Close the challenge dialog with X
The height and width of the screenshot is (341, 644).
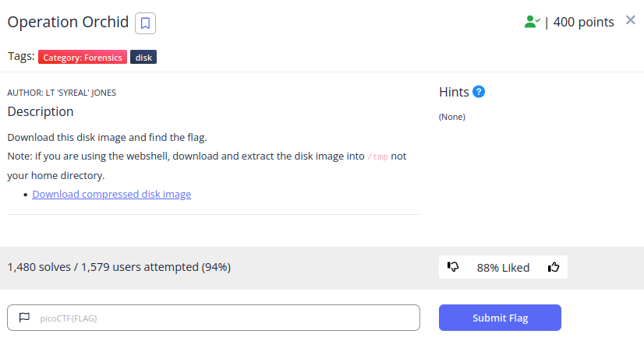[x=631, y=20]
